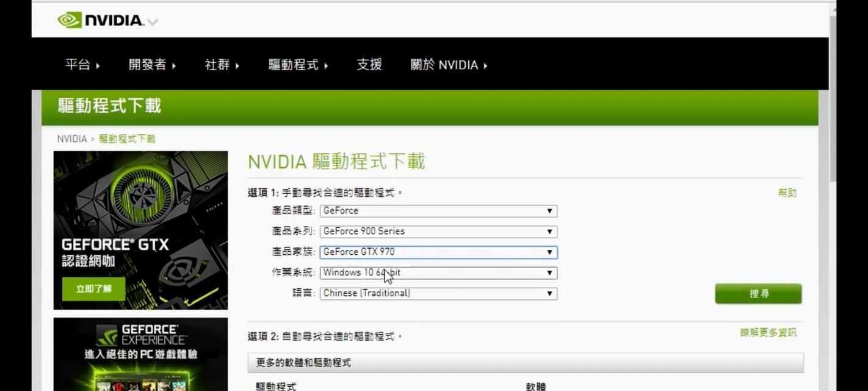The width and height of the screenshot is (868, 391).
Task: Open the 關於 NVIDIA menu
Action: (x=449, y=65)
